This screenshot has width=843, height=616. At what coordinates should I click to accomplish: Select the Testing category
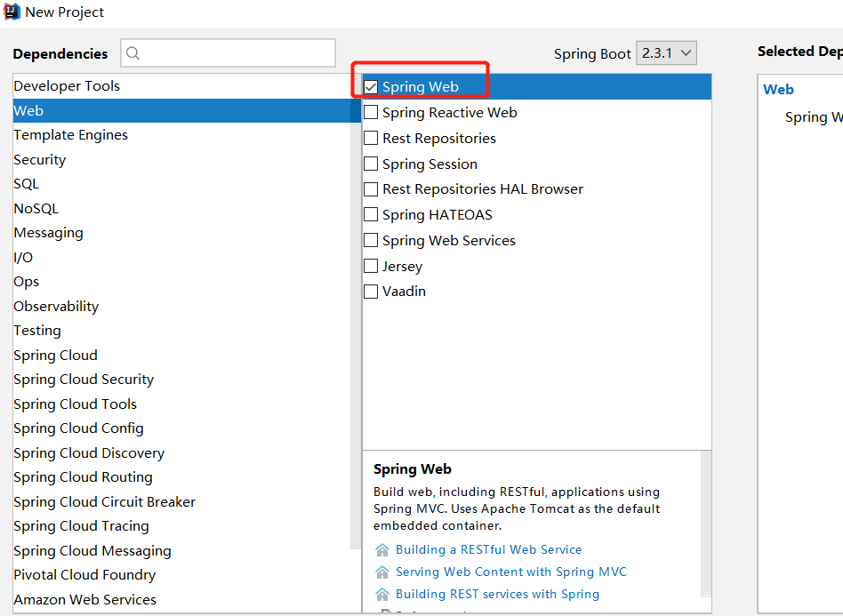(36, 330)
